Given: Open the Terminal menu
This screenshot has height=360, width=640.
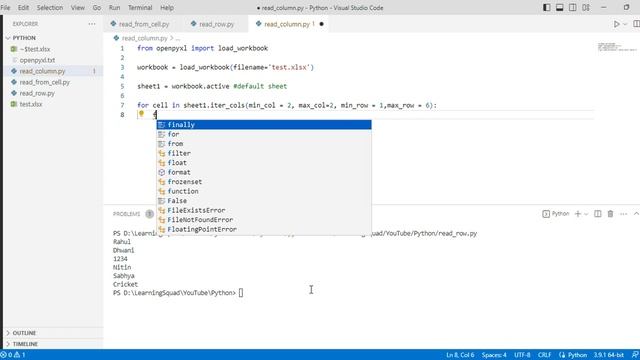Looking at the screenshot, I should [x=140, y=7].
